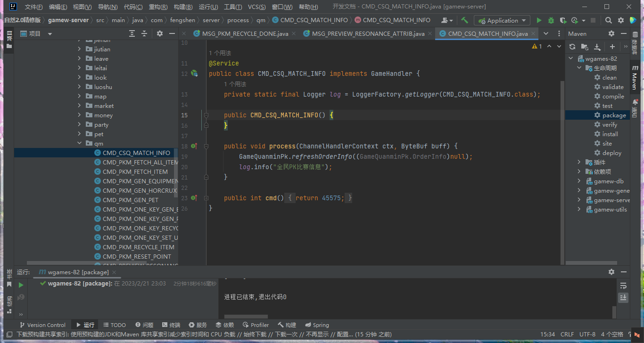
Task: Open Version Control tool window
Action: click(42, 325)
